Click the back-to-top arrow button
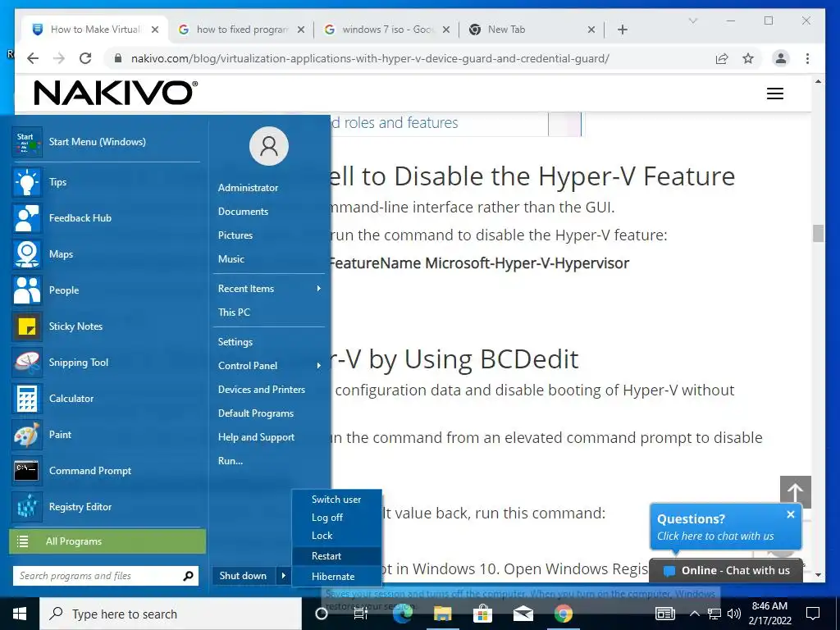The width and height of the screenshot is (840, 630). [796, 492]
